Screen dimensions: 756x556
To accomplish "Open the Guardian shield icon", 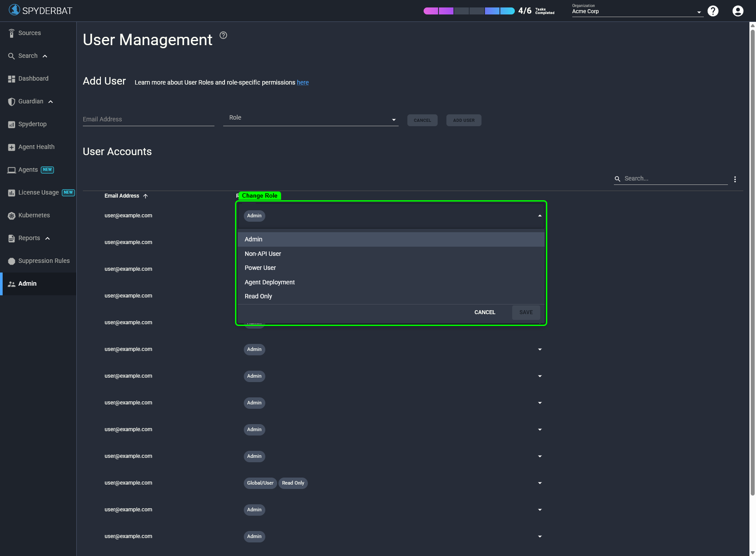I will click(11, 101).
